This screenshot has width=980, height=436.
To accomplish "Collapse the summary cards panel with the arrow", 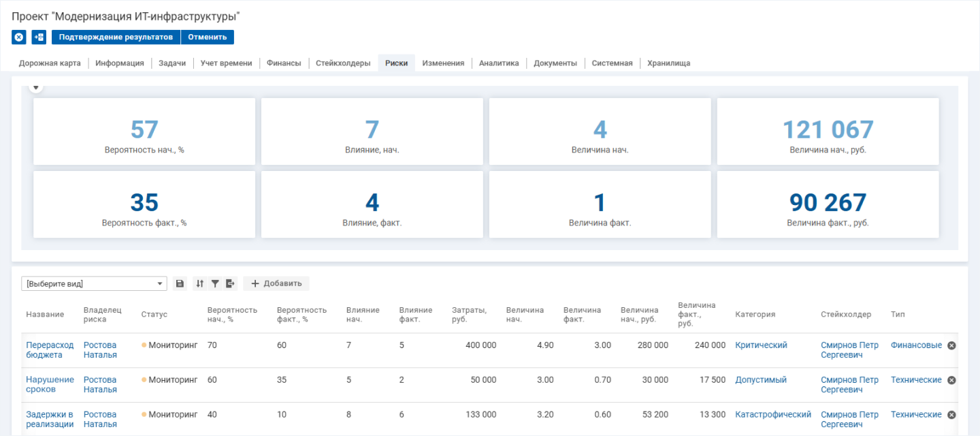I will click(37, 87).
